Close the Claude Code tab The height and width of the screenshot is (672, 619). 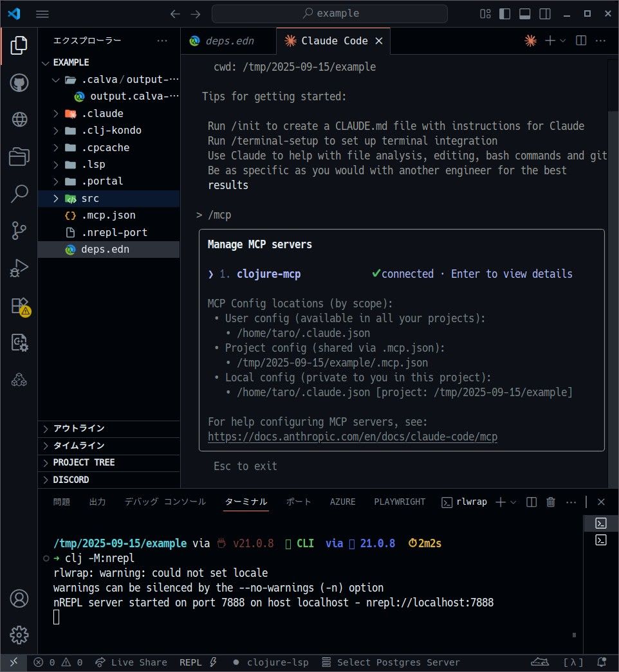click(x=379, y=41)
